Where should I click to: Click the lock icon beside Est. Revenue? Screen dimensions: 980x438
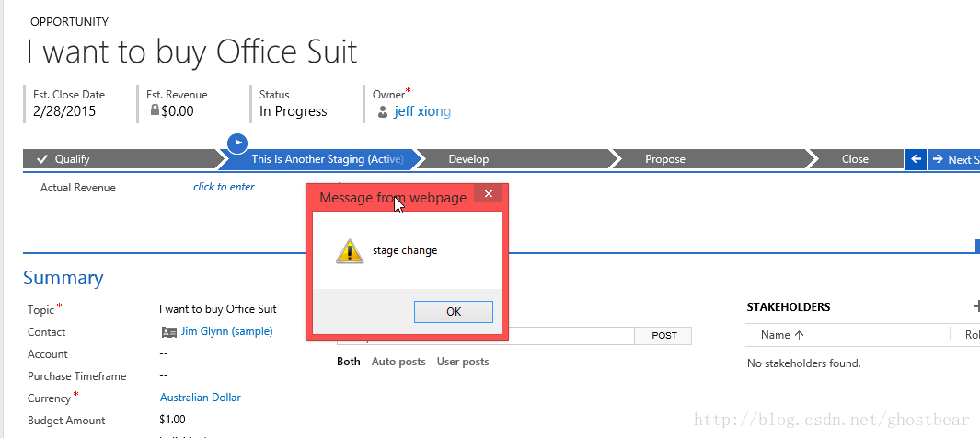(x=155, y=110)
